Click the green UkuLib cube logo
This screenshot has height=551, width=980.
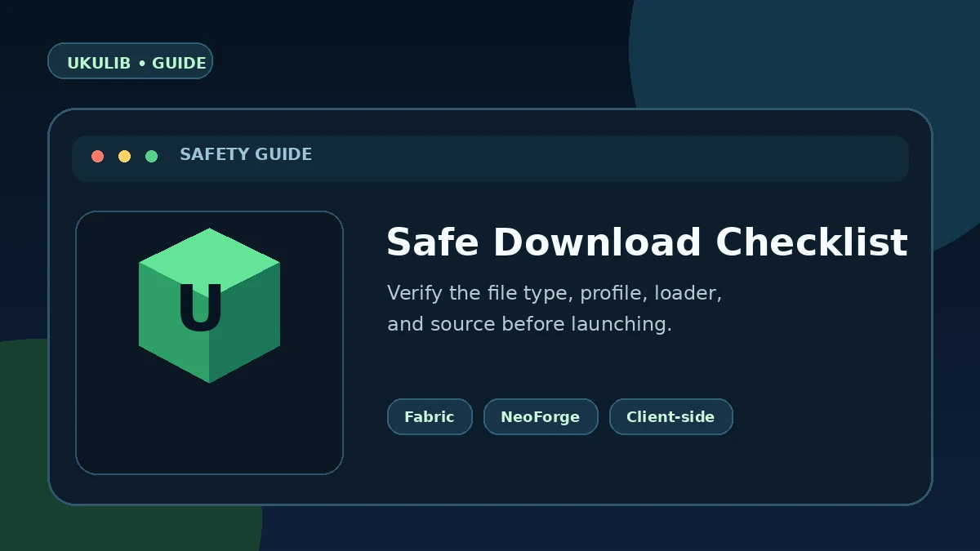click(209, 305)
